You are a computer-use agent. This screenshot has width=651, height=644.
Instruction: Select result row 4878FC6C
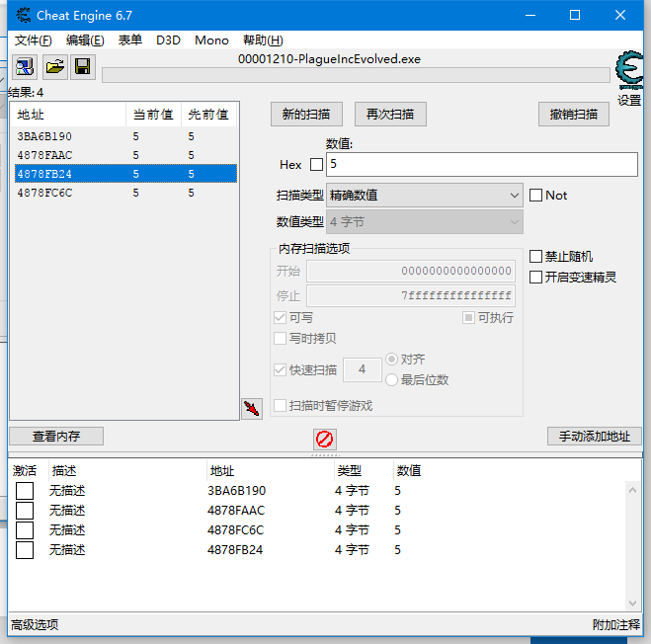(125, 193)
